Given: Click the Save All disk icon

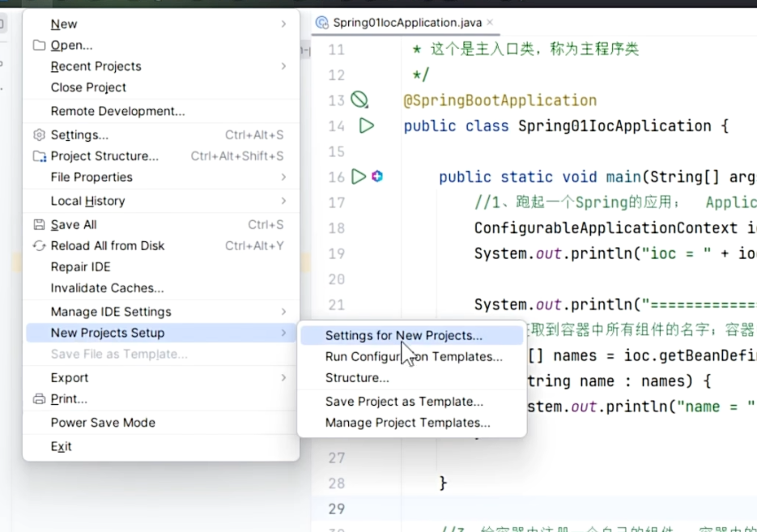Looking at the screenshot, I should [x=39, y=224].
